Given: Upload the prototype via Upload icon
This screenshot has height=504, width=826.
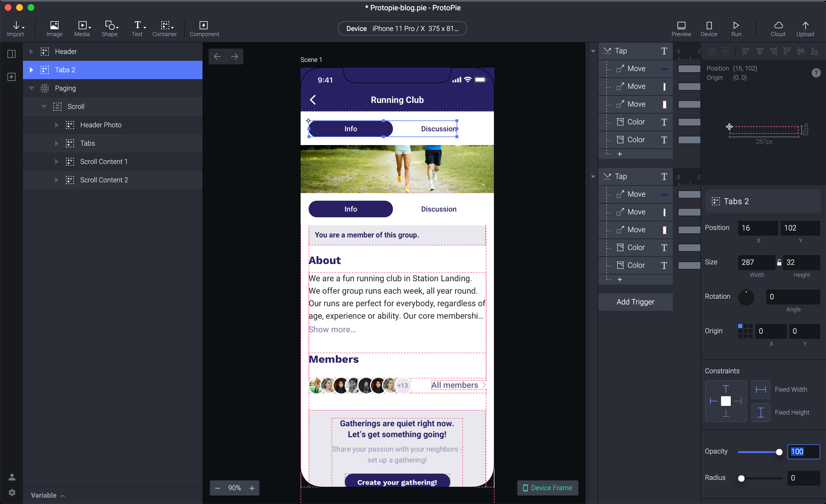Looking at the screenshot, I should (805, 28).
